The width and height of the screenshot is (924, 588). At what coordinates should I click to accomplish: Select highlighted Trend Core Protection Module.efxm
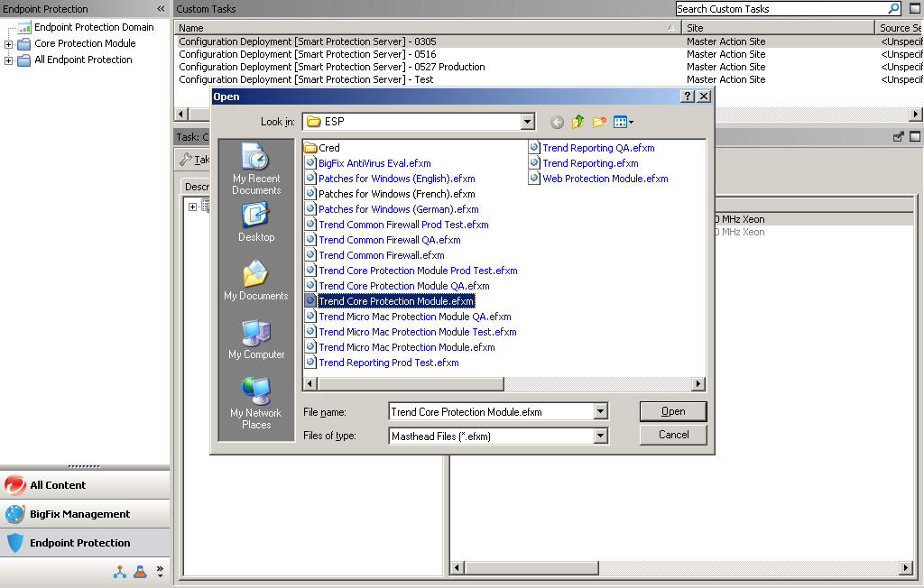tap(390, 301)
